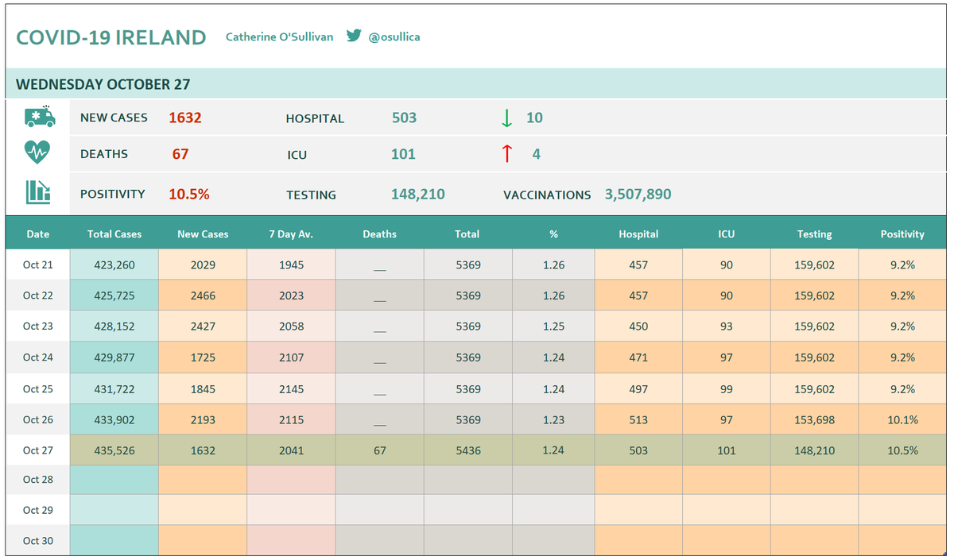This screenshot has width=954, height=560.
Task: Click the ambulance icon beside New Cases
Action: 40,117
